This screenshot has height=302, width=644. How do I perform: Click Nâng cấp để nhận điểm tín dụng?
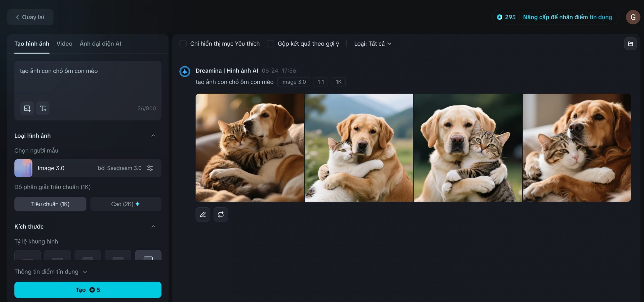pos(568,17)
